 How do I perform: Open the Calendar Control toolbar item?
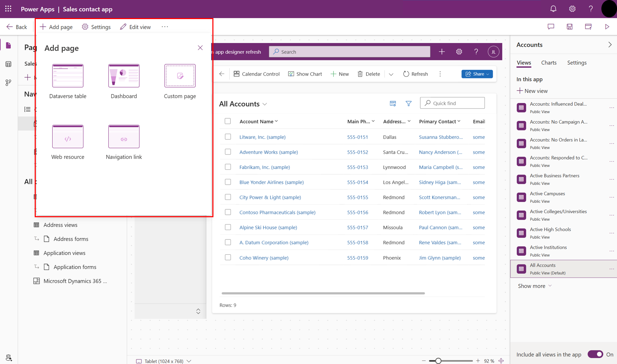(x=257, y=74)
